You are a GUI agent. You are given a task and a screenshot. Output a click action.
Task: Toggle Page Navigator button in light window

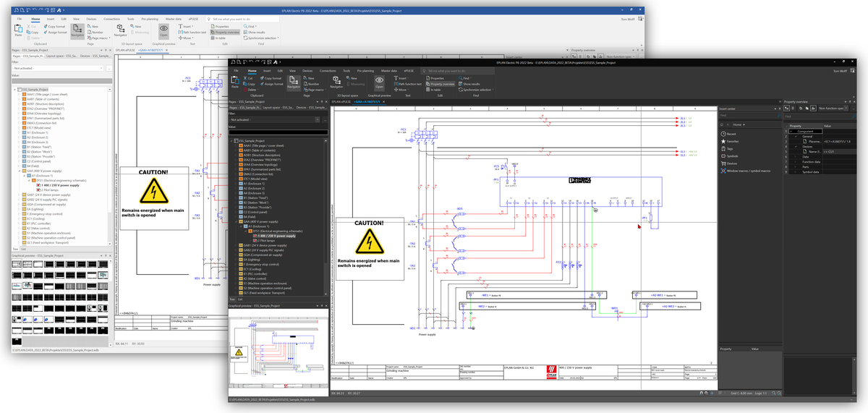point(77,31)
